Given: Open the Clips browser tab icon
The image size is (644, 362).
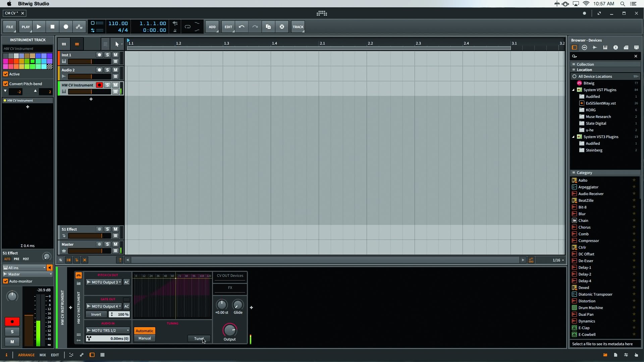Looking at the screenshot, I should (626, 48).
